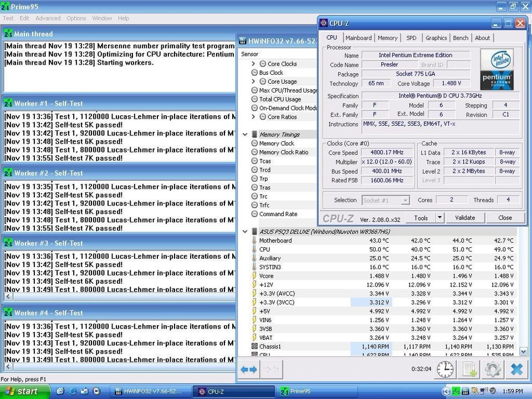Open the Advanced menu in Prime95
The height and width of the screenshot is (399, 532).
[x=48, y=18]
